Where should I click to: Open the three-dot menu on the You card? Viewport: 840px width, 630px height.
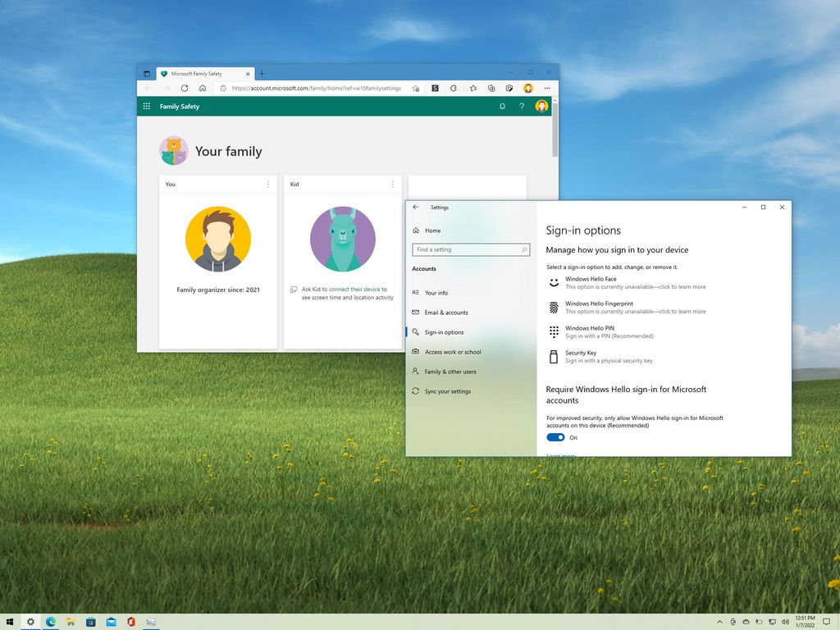coord(268,184)
